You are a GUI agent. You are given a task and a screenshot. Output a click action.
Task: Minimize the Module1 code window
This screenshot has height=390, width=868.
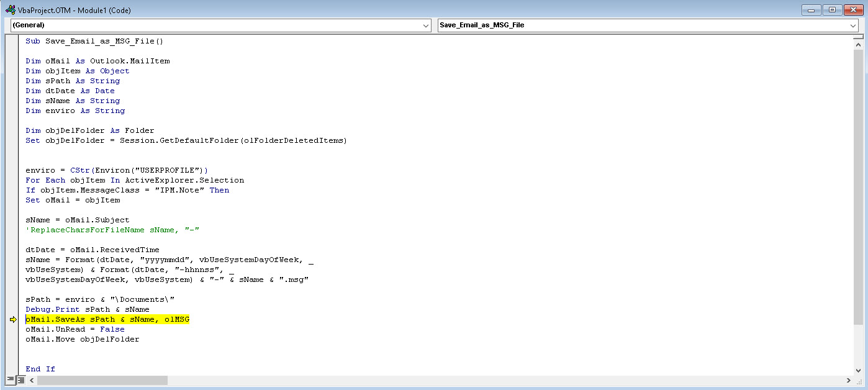(811, 10)
